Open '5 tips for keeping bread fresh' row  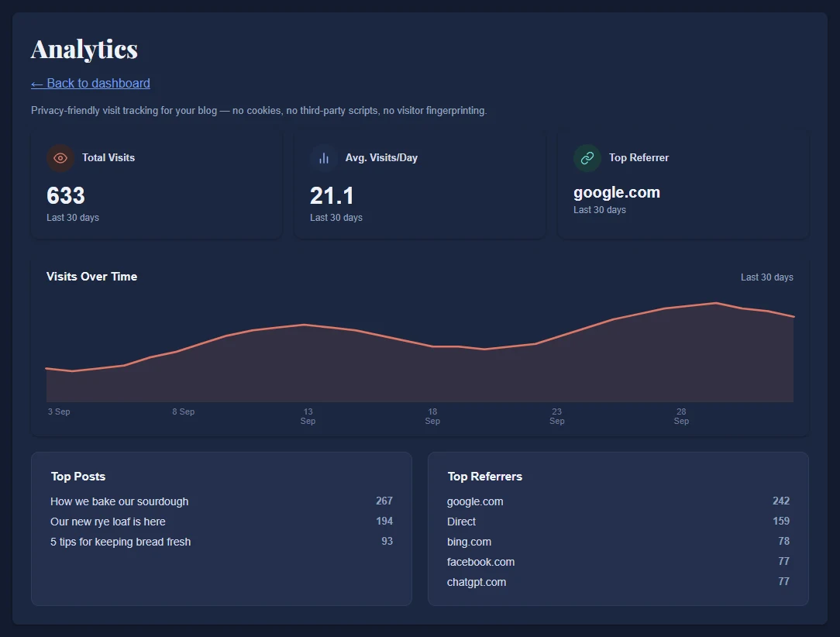[222, 542]
